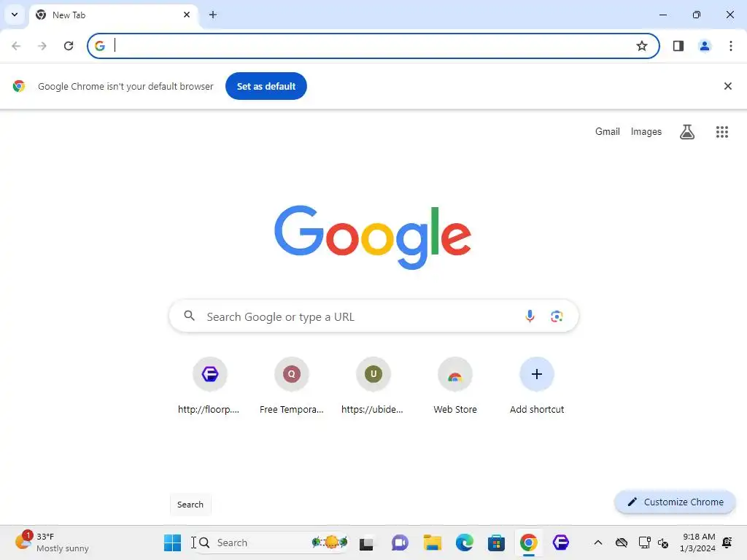
Task: Go forward with the forward arrow
Action: [x=42, y=46]
